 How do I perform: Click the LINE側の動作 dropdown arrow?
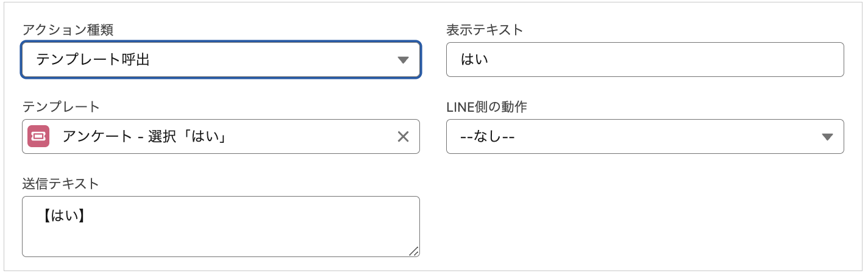coord(827,137)
